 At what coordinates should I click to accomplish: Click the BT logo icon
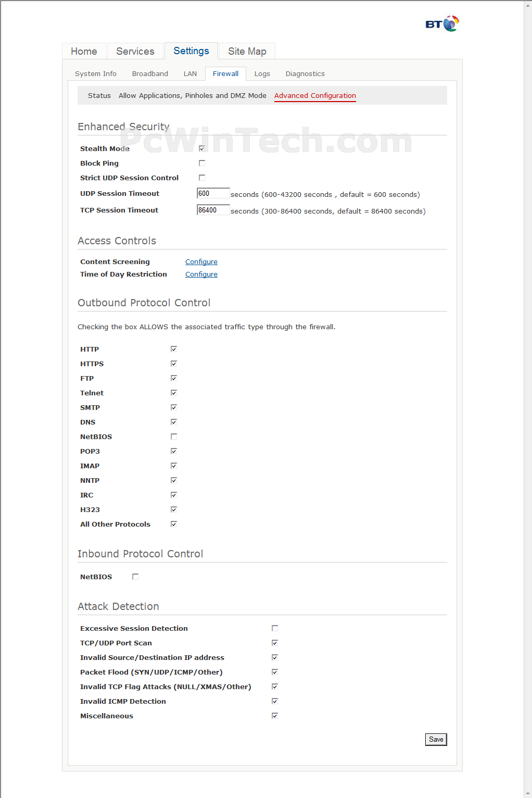(x=442, y=24)
